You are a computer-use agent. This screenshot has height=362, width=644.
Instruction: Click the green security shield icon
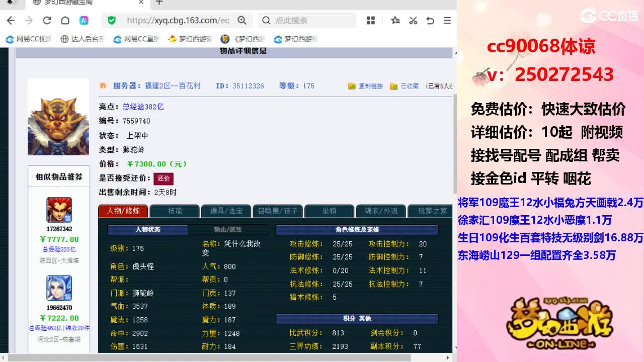(112, 21)
